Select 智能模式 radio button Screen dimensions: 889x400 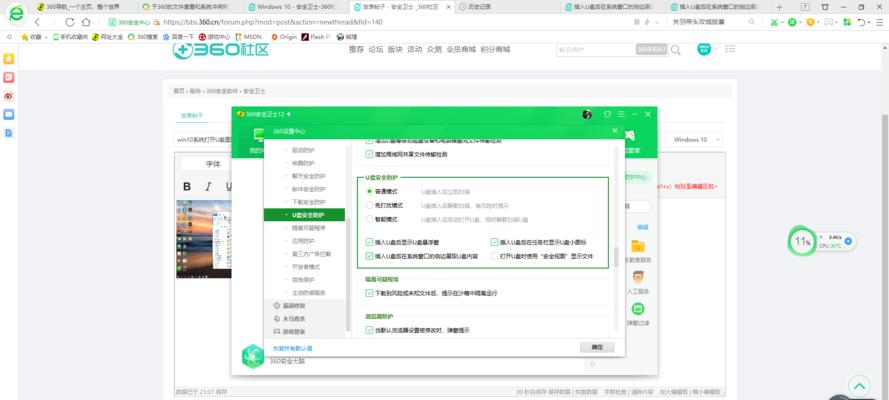tap(370, 219)
